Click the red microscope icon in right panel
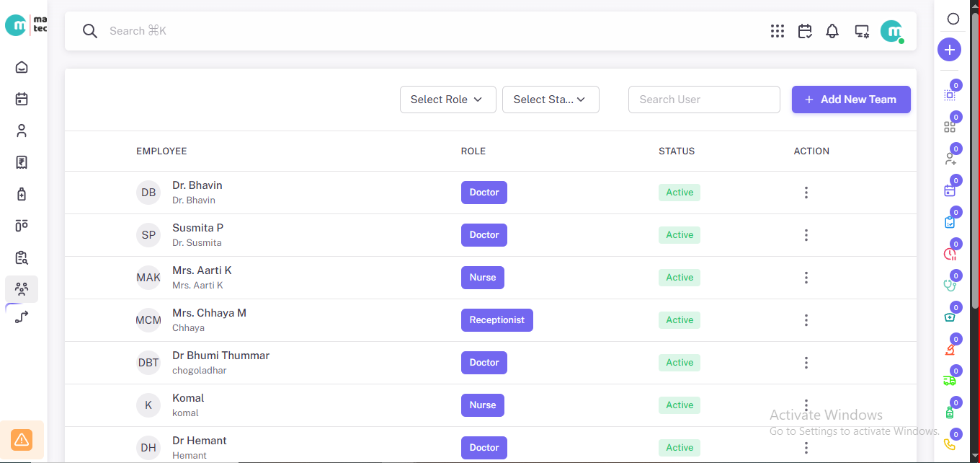The image size is (980, 463). [x=950, y=350]
